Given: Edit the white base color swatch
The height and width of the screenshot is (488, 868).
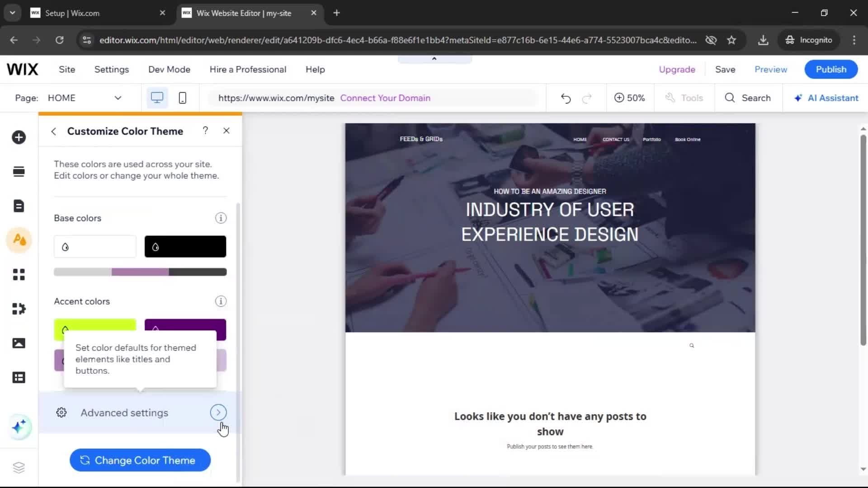Looking at the screenshot, I should pyautogui.click(x=95, y=247).
